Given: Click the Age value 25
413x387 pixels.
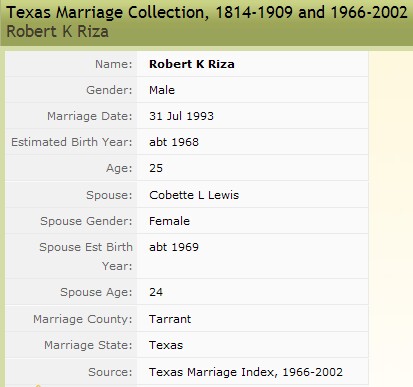Looking at the screenshot, I should coord(156,168).
